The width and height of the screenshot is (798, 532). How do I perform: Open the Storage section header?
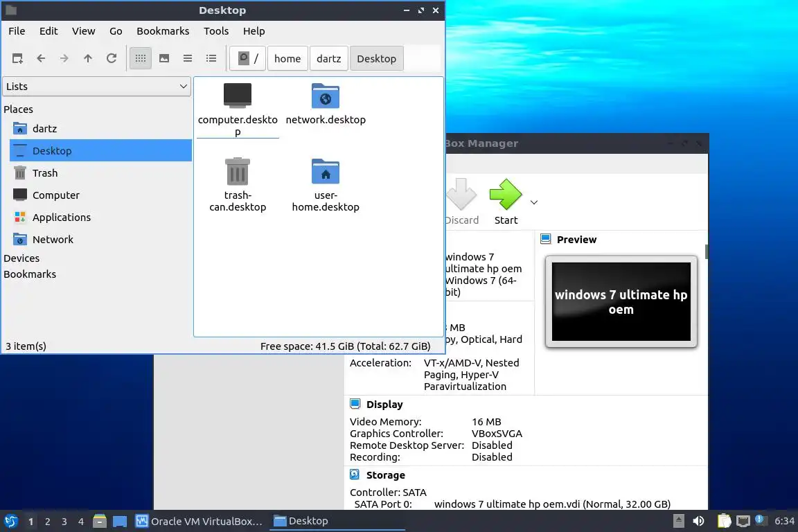[386, 475]
